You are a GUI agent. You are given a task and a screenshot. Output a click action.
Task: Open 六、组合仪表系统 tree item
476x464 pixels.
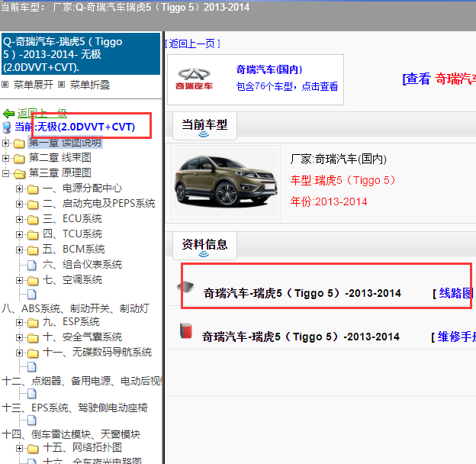(82, 265)
